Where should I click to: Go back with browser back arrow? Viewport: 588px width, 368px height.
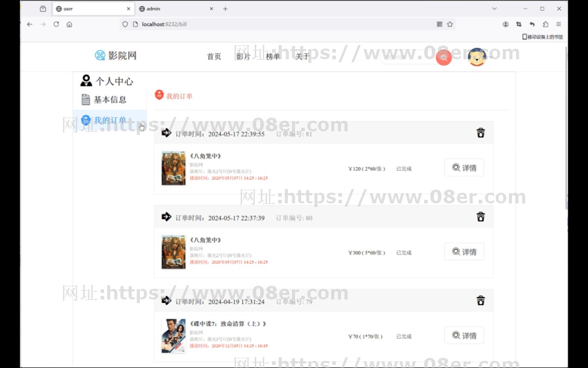tap(30, 24)
